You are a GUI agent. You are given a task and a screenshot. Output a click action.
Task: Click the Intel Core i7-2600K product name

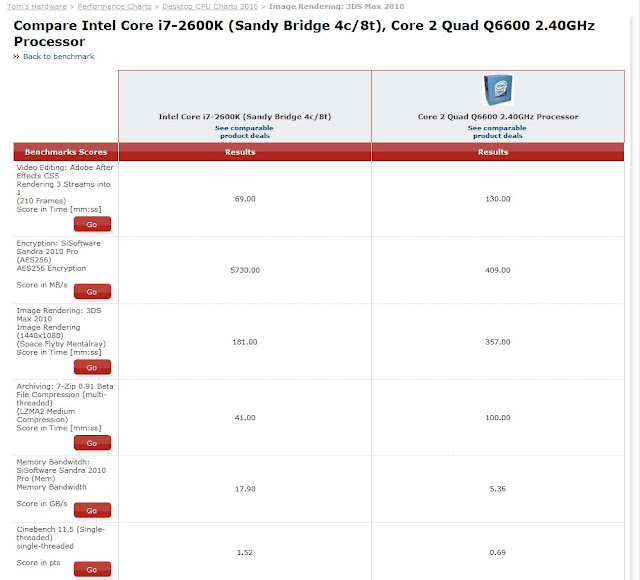(x=244, y=117)
